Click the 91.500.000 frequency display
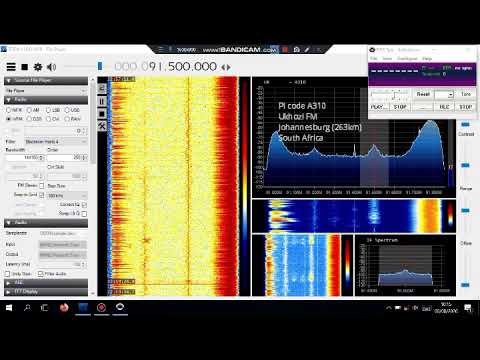This screenshot has width=480, height=360. pos(165,66)
